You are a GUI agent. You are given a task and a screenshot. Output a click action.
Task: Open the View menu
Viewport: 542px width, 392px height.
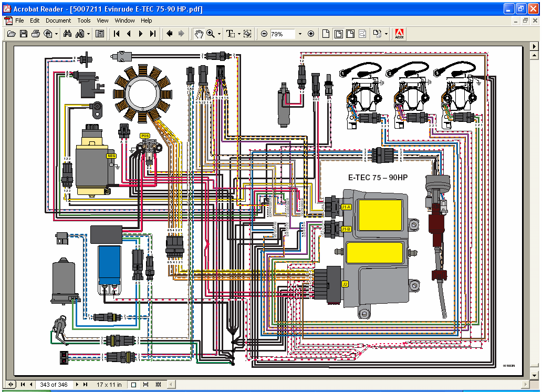coord(102,21)
